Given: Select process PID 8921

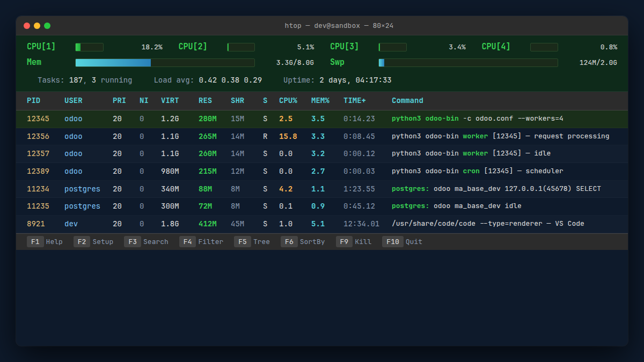Looking at the screenshot, I should 322,224.
